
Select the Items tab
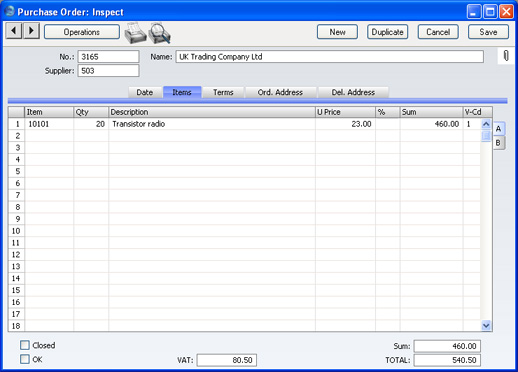point(182,92)
